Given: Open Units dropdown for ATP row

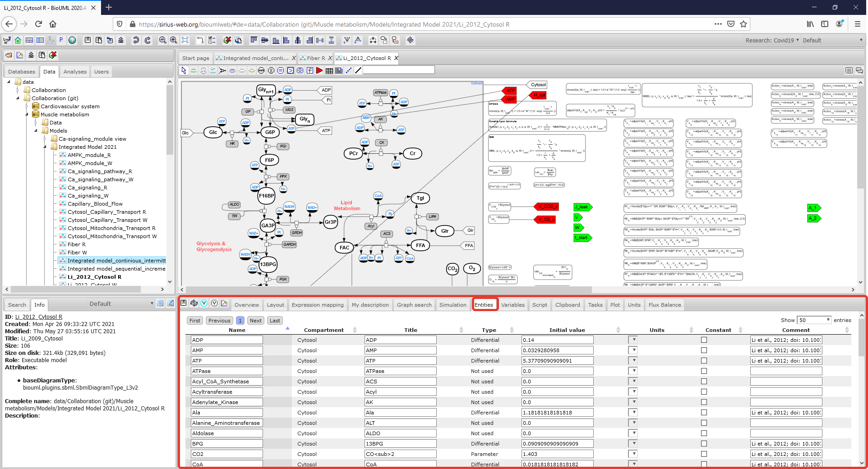Looking at the screenshot, I should pos(633,361).
